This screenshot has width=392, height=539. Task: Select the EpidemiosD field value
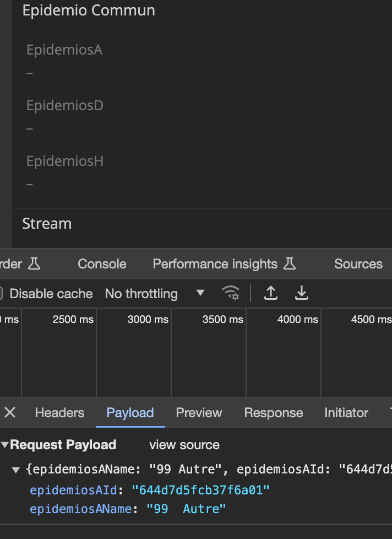coord(30,128)
